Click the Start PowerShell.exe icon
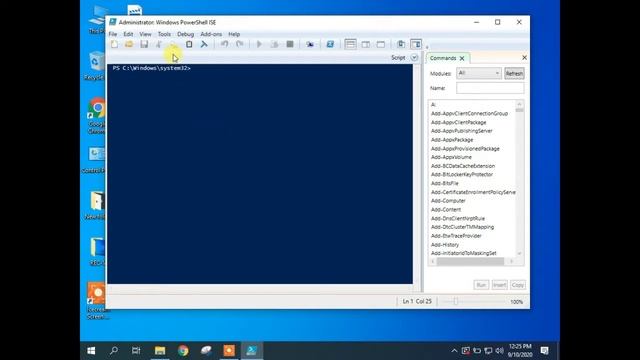This screenshot has width=640, height=360. [330, 44]
